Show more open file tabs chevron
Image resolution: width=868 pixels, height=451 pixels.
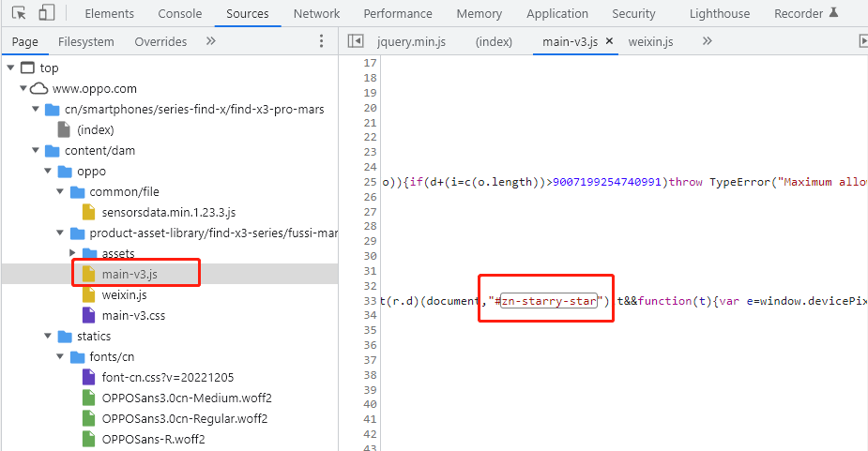707,41
